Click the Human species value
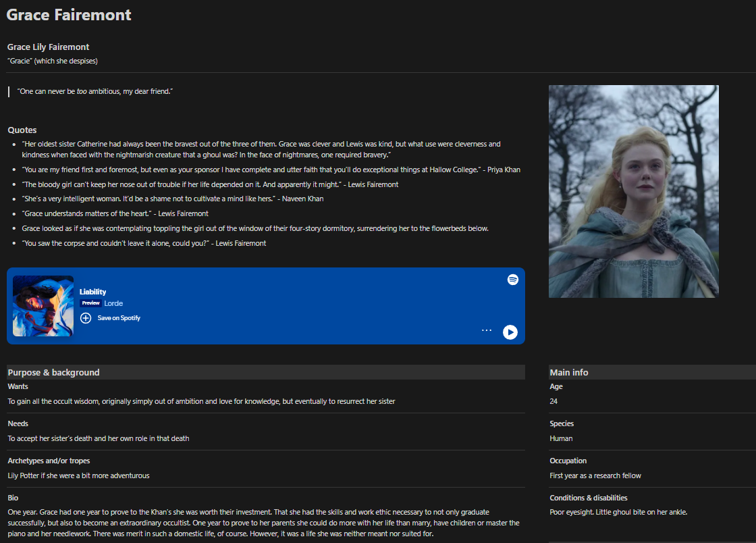756x543 pixels. click(561, 438)
